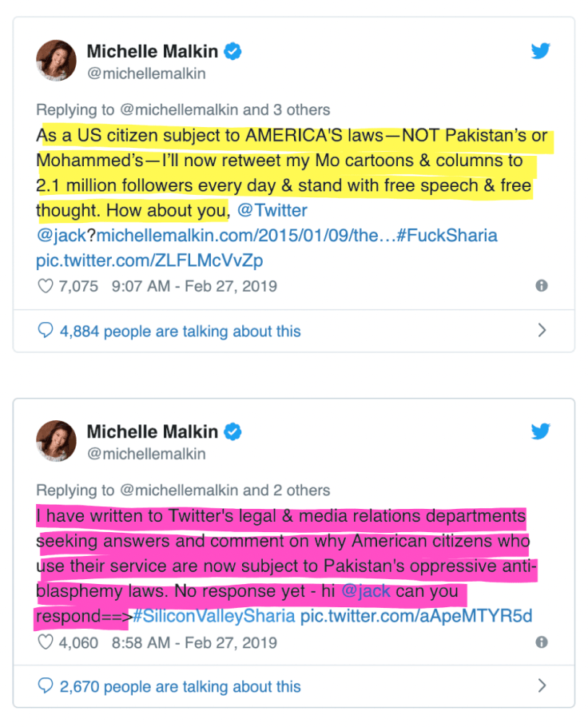The width and height of the screenshot is (588, 727).
Task: Expand the first tweet's conversation chevron
Action: [544, 329]
